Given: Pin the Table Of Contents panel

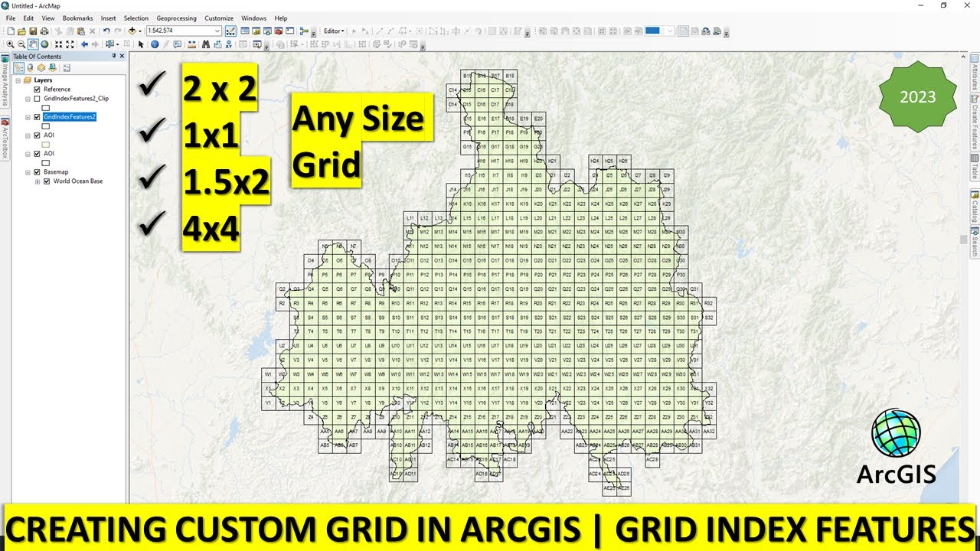Looking at the screenshot, I should coord(114,56).
